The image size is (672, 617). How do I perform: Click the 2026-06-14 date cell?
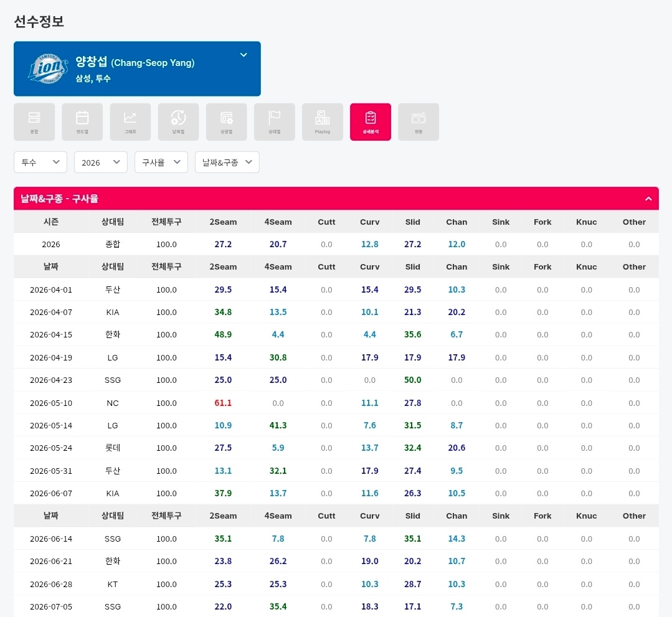51,539
